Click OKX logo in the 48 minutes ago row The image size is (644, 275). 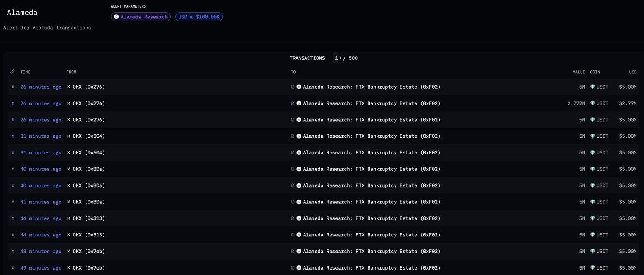(x=69, y=252)
